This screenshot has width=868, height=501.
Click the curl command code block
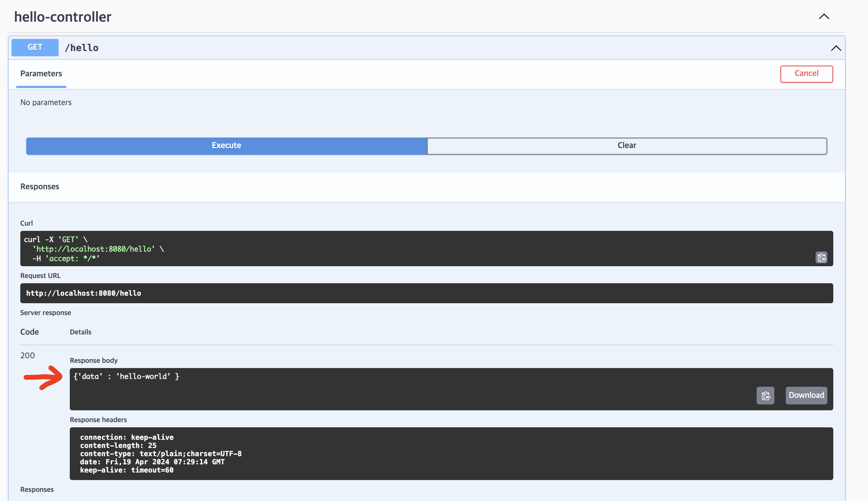[x=426, y=248]
